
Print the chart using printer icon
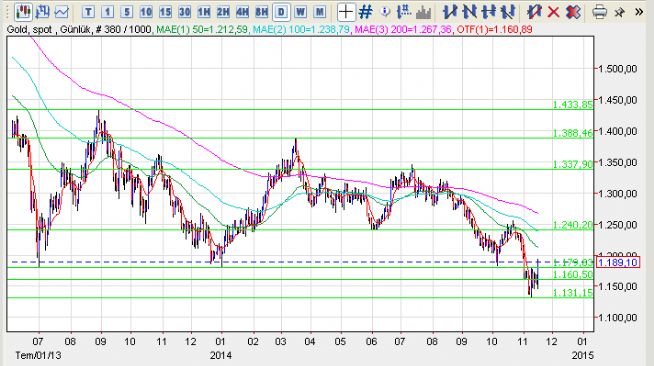[599, 12]
